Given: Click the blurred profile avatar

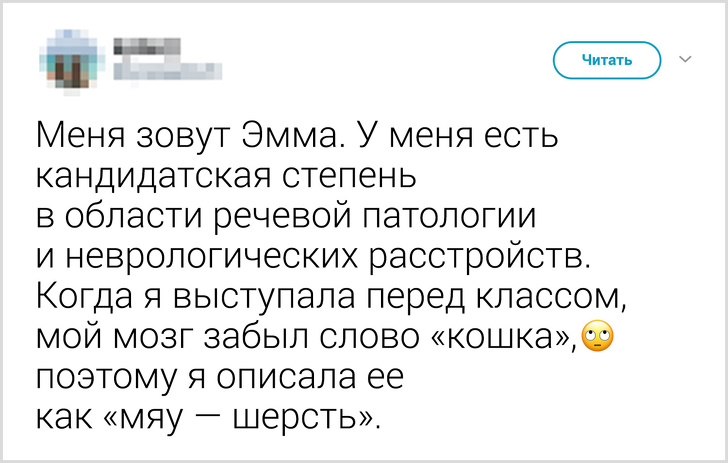Looking at the screenshot, I should 69,60.
